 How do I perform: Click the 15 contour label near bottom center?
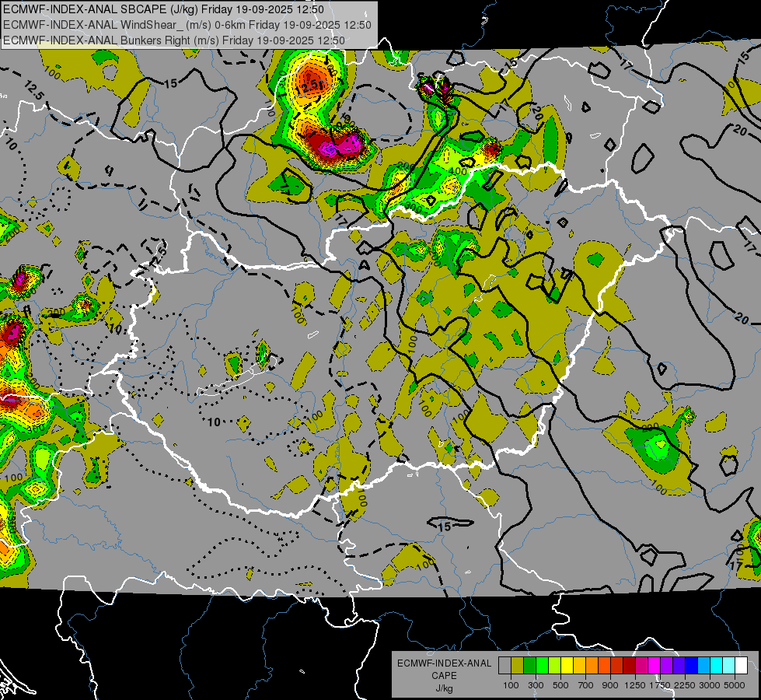[x=445, y=527]
